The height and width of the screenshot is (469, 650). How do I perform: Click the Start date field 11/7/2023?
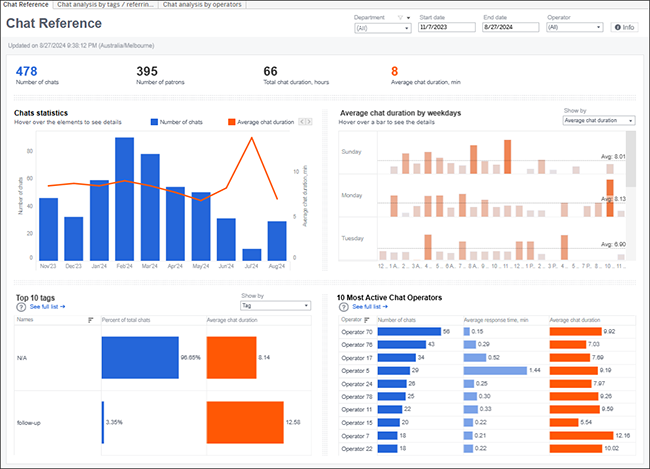point(446,27)
